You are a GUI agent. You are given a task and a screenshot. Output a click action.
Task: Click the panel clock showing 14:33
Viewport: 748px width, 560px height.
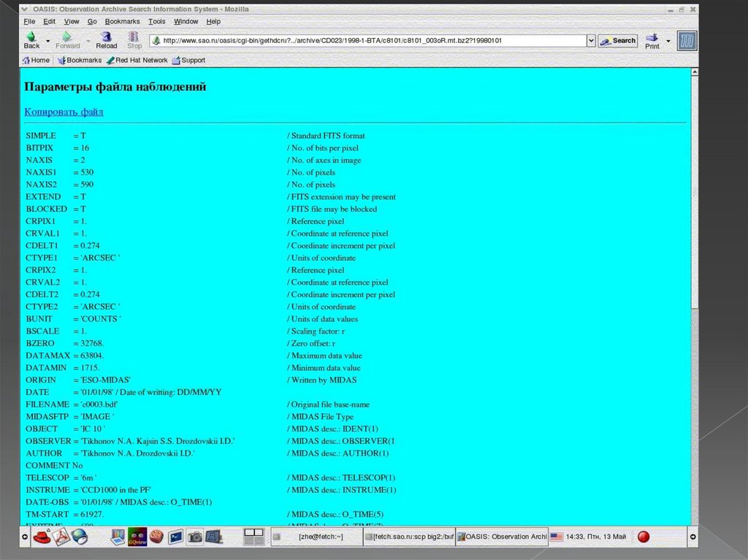click(596, 537)
